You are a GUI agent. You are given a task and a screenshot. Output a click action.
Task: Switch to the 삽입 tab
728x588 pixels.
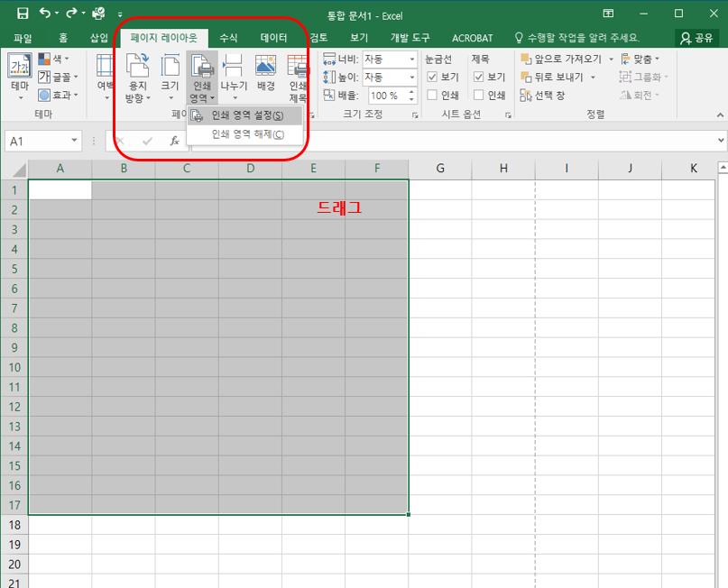coord(99,38)
